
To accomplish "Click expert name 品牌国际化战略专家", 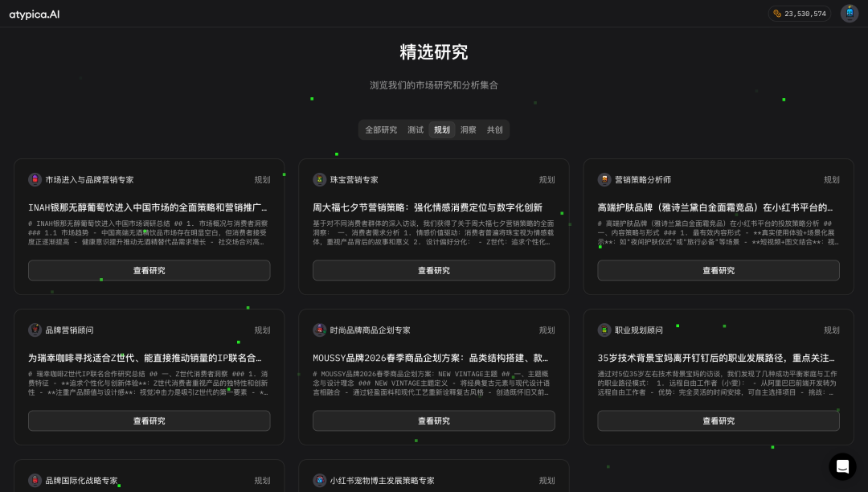I will [x=81, y=481].
